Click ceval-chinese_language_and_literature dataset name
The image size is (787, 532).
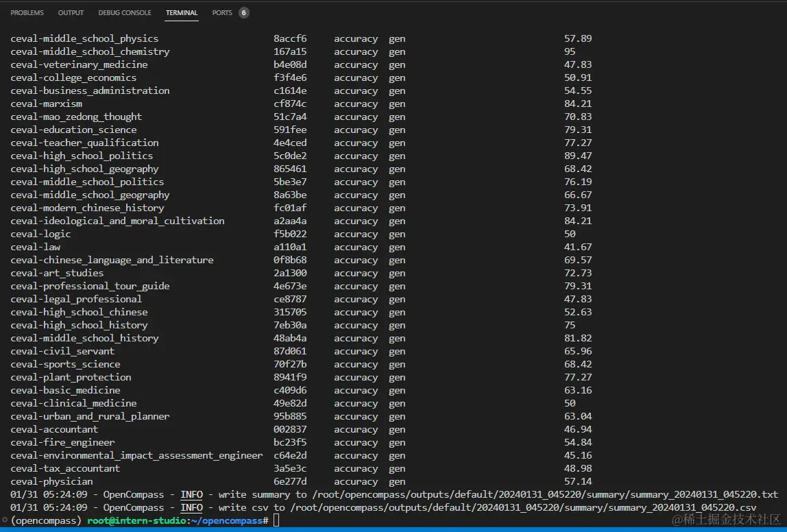point(112,261)
